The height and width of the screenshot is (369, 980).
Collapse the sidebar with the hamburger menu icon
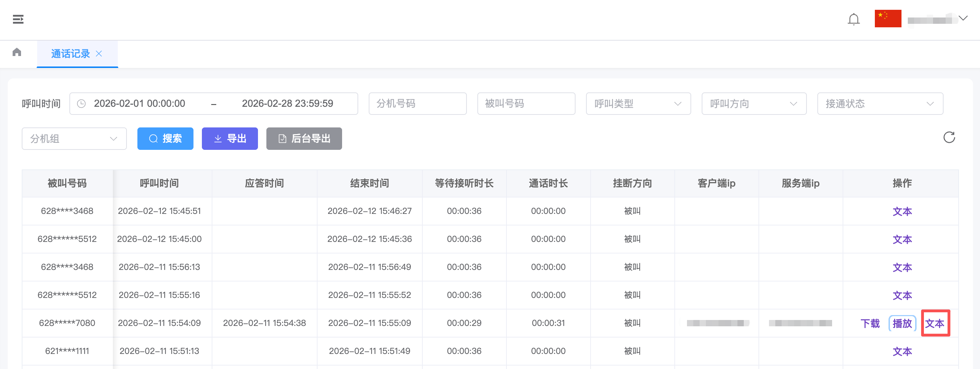click(x=18, y=19)
